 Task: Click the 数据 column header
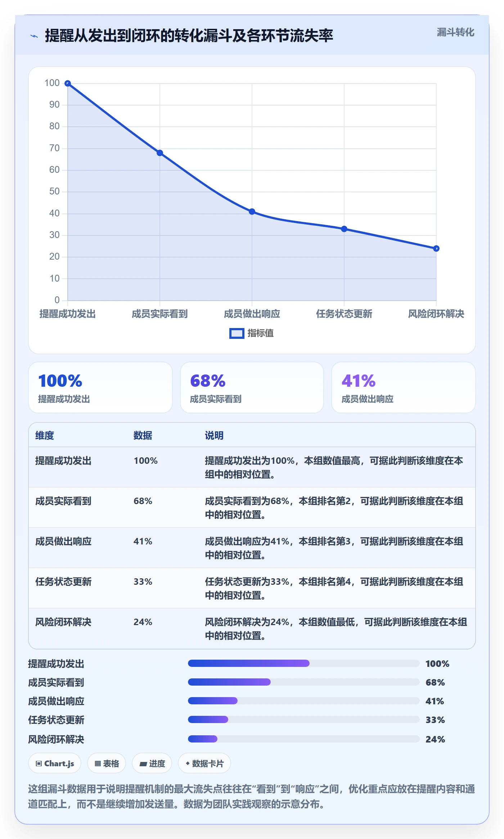click(143, 435)
